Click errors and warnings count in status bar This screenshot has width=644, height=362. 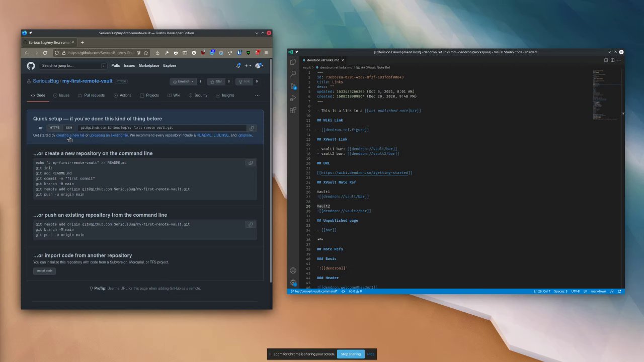[356, 291]
